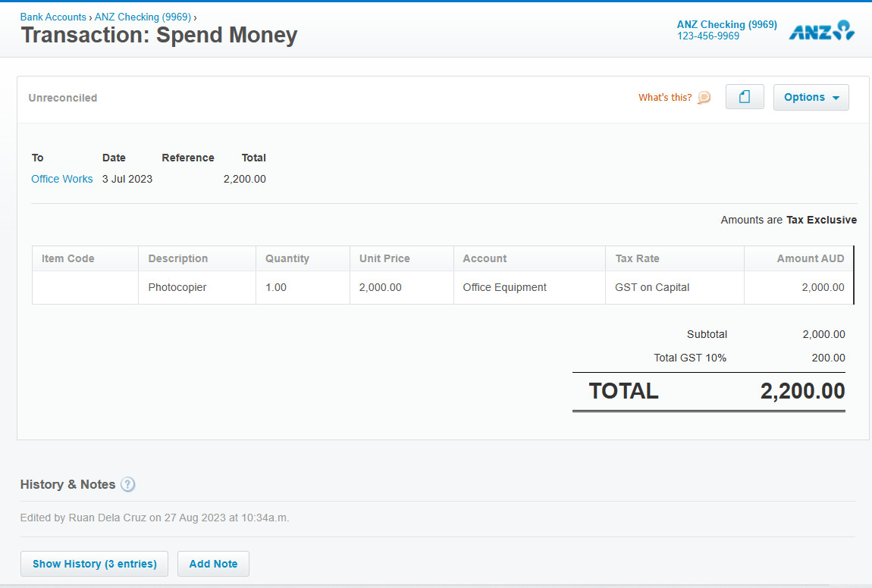Open ANZ Checking (9969) account name link
872x588 pixels.
(x=726, y=24)
